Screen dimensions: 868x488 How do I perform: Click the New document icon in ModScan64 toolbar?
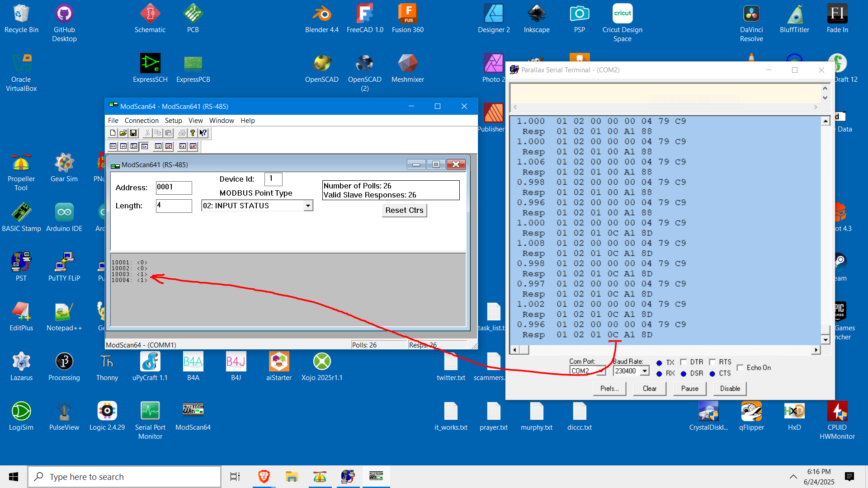click(113, 133)
